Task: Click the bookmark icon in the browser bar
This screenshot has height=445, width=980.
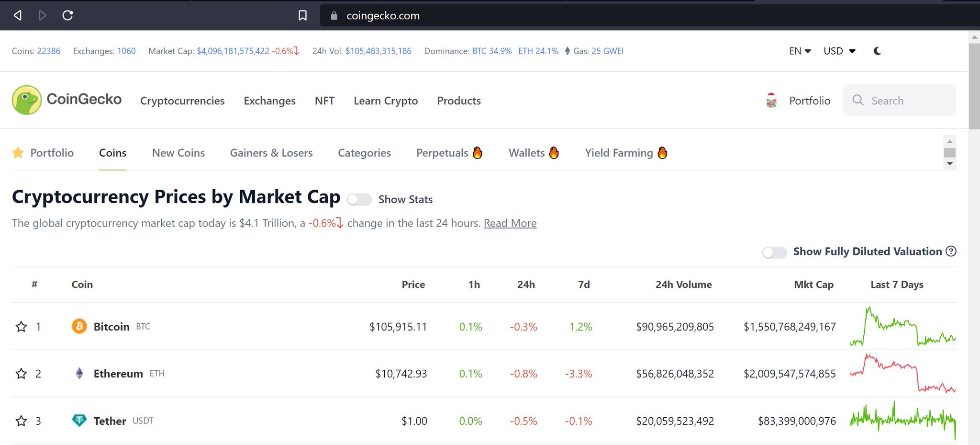Action: 302,15
